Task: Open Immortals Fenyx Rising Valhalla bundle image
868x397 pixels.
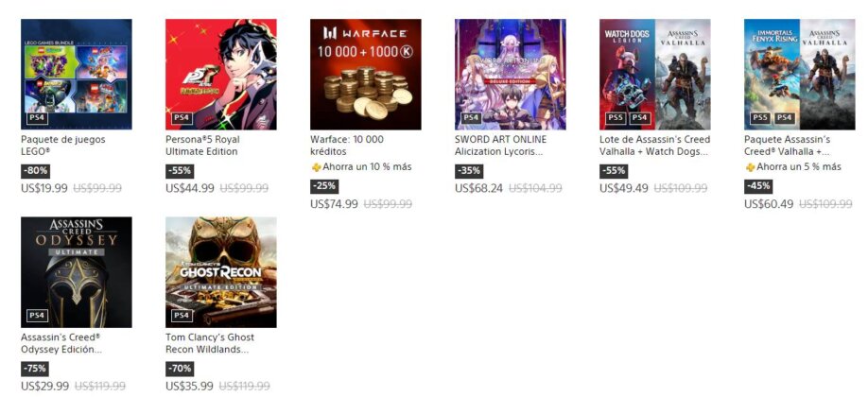Action: [x=799, y=74]
